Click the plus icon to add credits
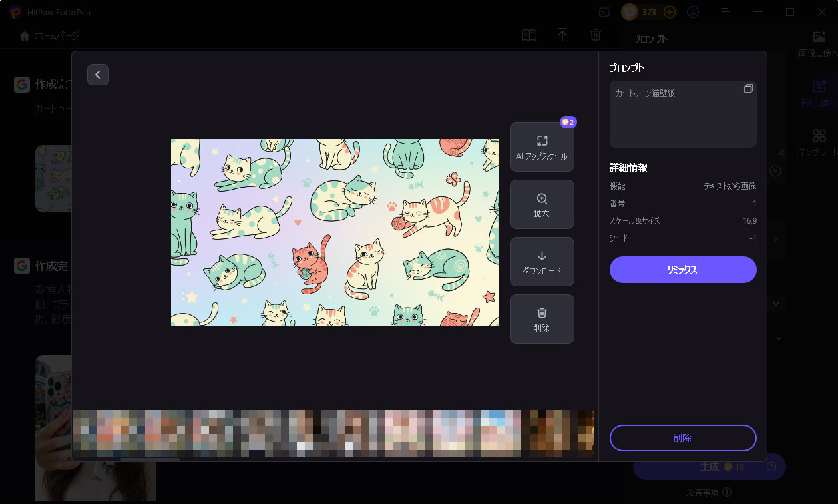Image resolution: width=838 pixels, height=504 pixels. click(670, 12)
